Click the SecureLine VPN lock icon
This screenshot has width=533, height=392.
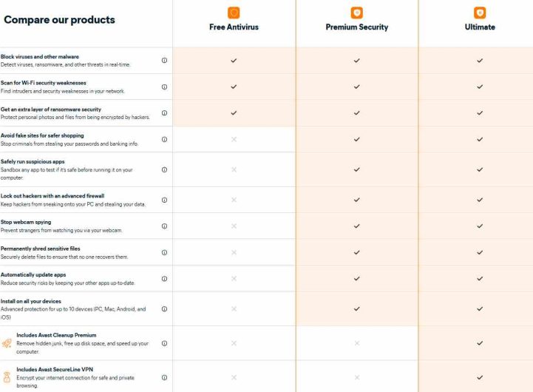pyautogui.click(x=7, y=377)
